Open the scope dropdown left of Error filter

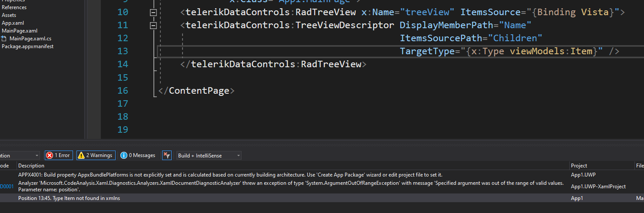tap(20, 155)
